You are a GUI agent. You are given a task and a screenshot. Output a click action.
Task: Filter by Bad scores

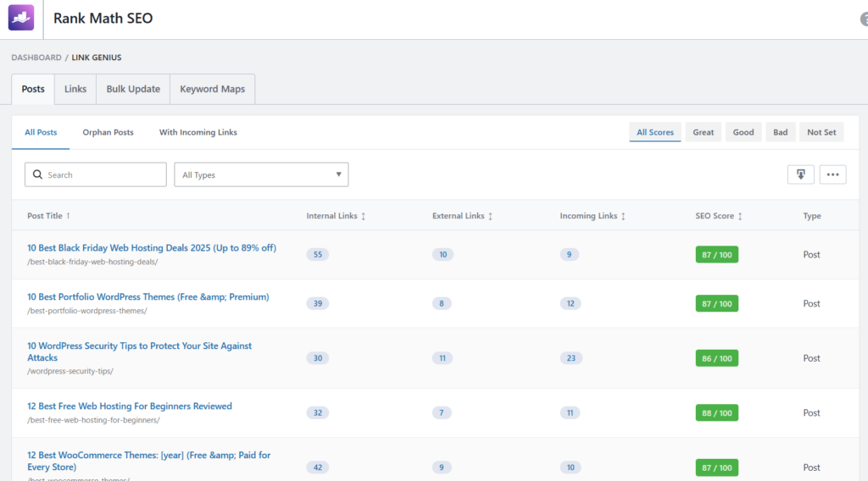(781, 132)
